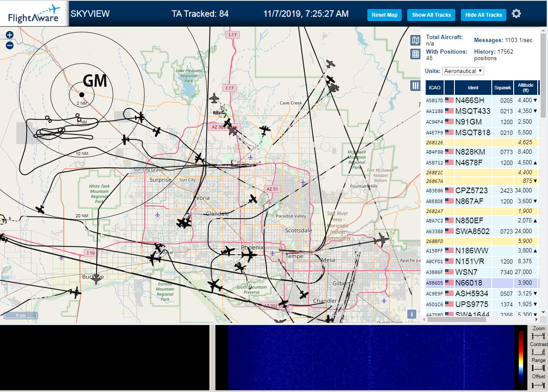548x392 pixels.
Task: Click the right arrow of horizontal scrollbar
Action: click(536, 319)
